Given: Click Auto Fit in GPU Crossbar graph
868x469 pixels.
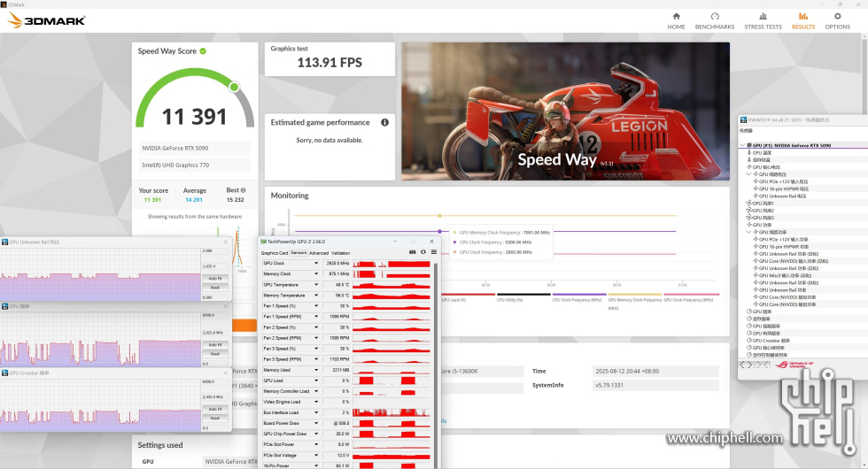Looking at the screenshot, I should 215,409.
